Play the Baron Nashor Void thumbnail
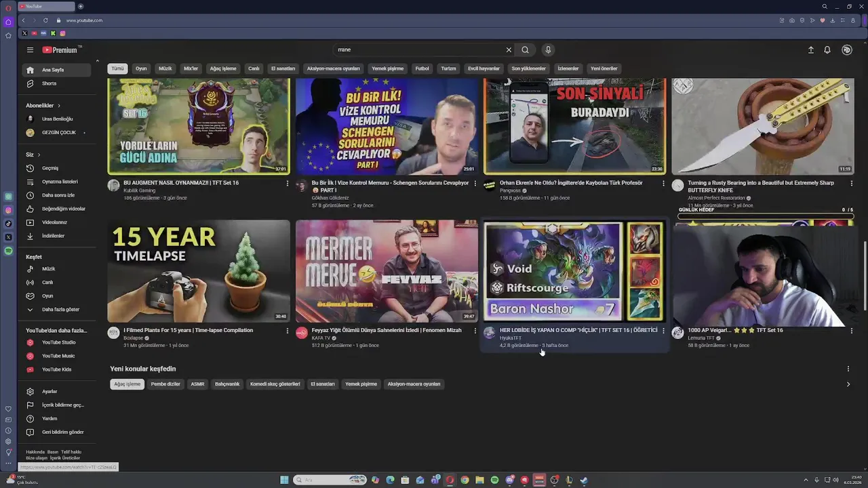868x488 pixels. (x=574, y=271)
